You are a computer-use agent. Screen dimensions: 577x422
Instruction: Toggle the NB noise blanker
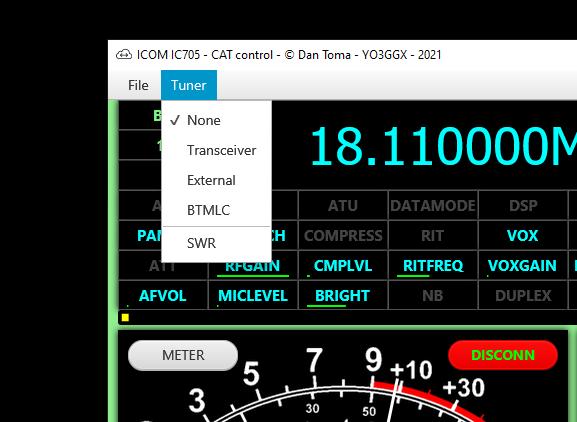pos(433,295)
